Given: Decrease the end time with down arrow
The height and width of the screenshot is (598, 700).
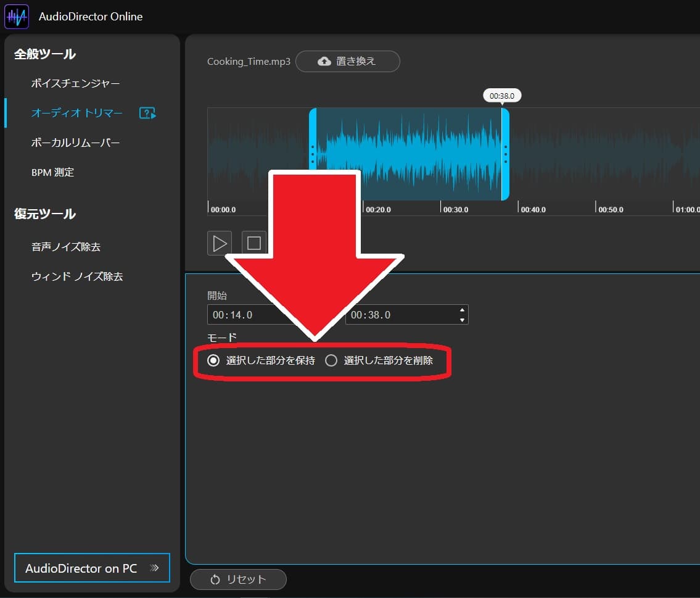Looking at the screenshot, I should (462, 320).
